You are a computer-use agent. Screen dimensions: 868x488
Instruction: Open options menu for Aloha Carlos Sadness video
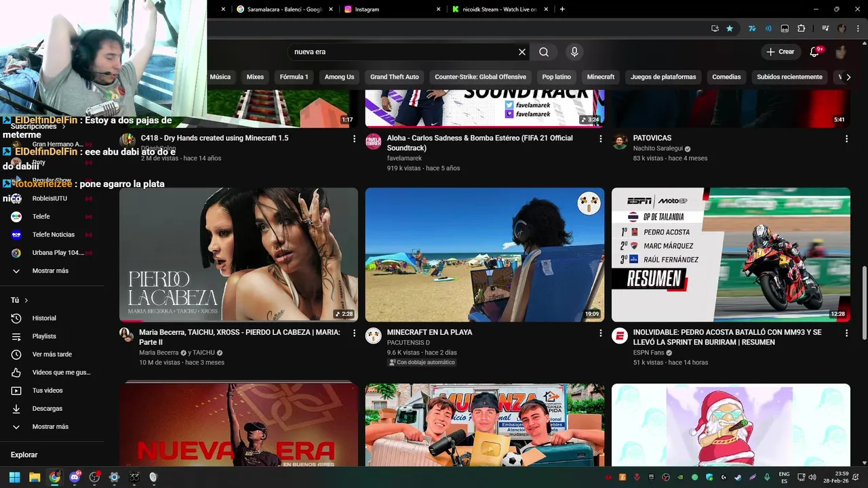click(x=600, y=139)
